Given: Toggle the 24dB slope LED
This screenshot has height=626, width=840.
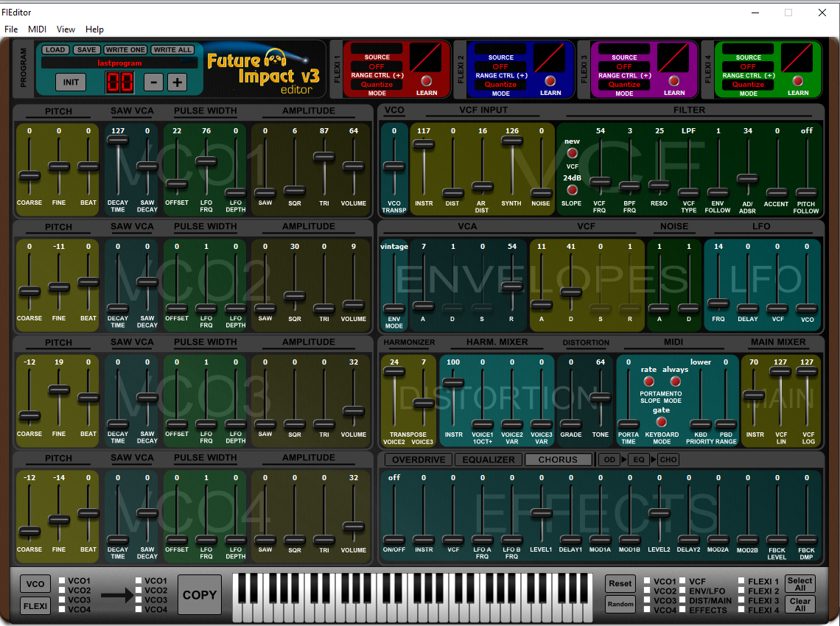Looking at the screenshot, I should [x=572, y=189].
